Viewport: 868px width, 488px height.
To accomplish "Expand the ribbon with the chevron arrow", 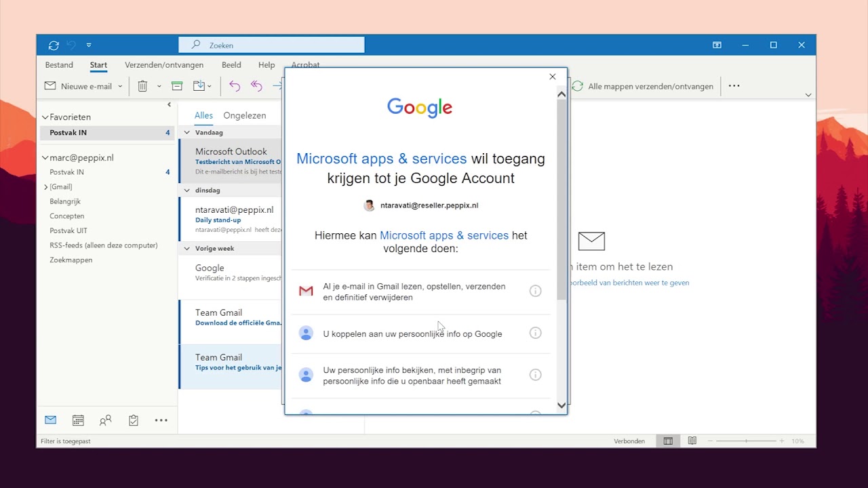I will pos(808,95).
